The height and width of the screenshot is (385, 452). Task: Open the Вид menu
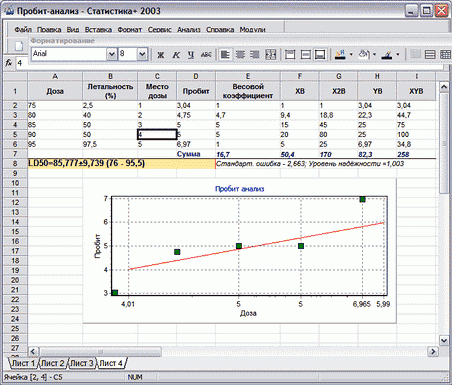(73, 30)
